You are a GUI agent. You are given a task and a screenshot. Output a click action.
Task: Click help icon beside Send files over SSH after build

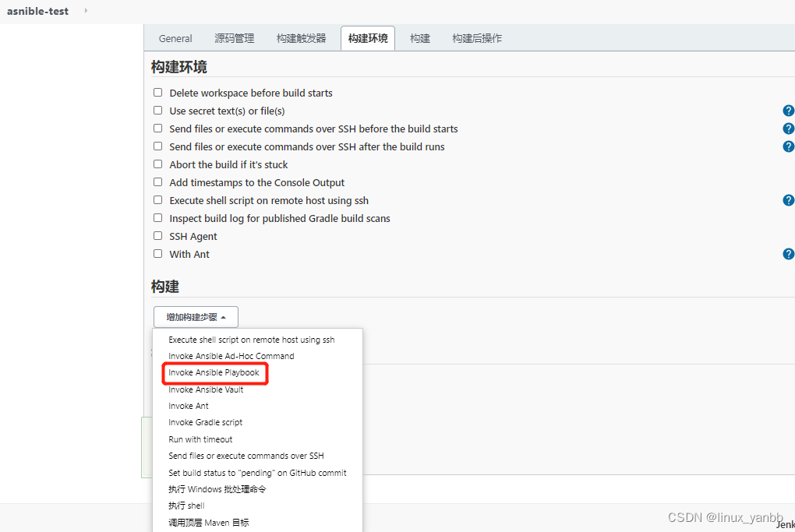coord(788,146)
